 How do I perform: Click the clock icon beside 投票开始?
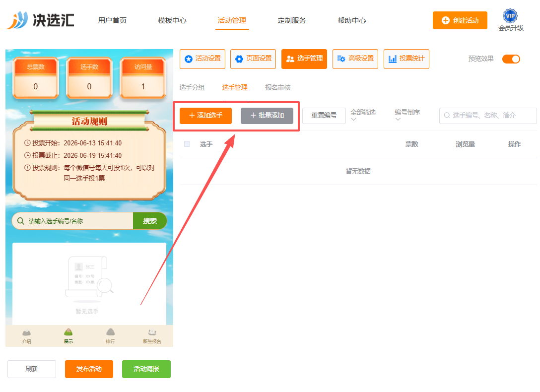click(27, 143)
